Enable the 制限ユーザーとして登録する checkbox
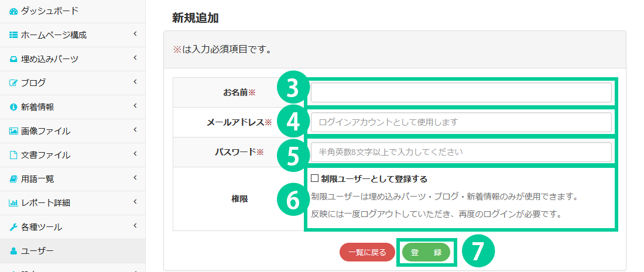The image size is (644, 272). tap(314, 178)
